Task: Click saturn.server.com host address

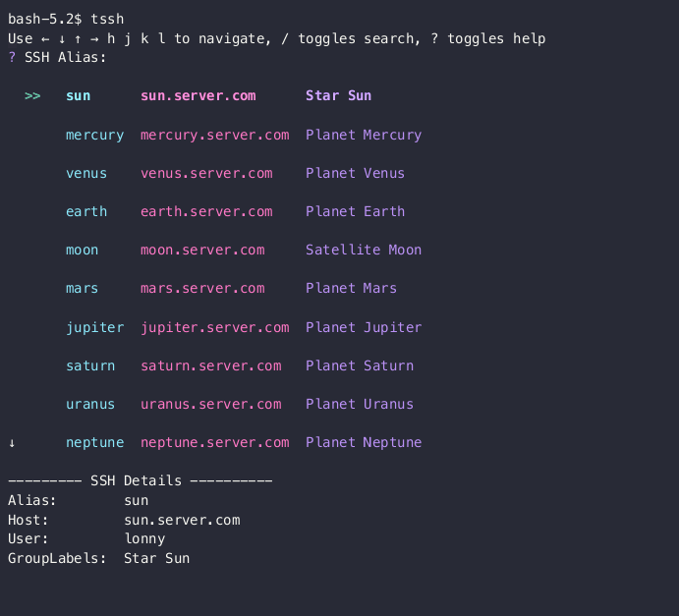Action: click(211, 366)
